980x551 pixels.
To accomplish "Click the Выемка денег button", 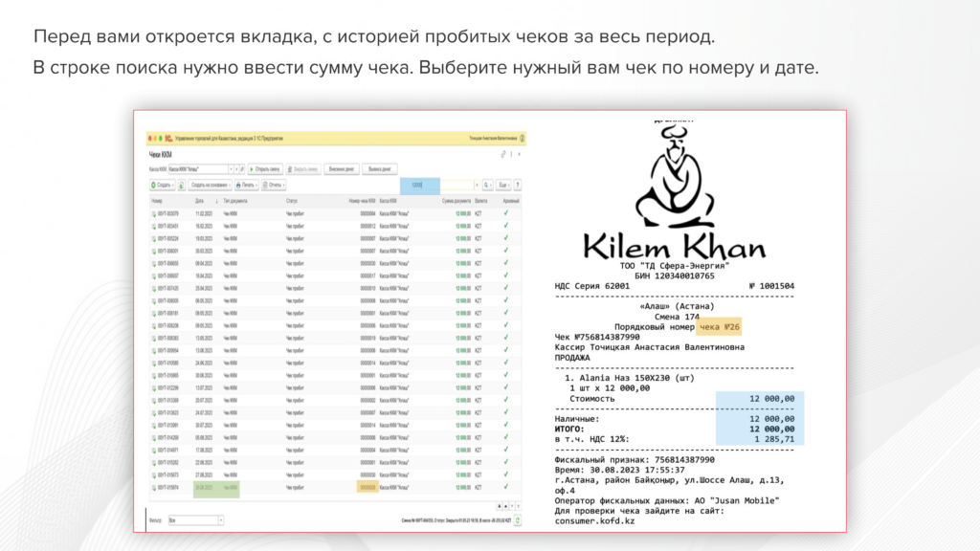I will pos(379,169).
